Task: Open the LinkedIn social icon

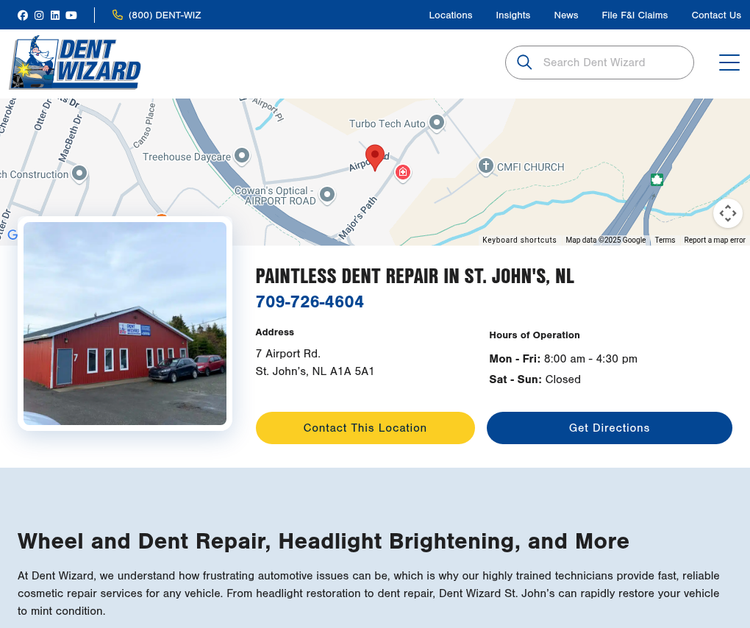Action: (x=55, y=15)
